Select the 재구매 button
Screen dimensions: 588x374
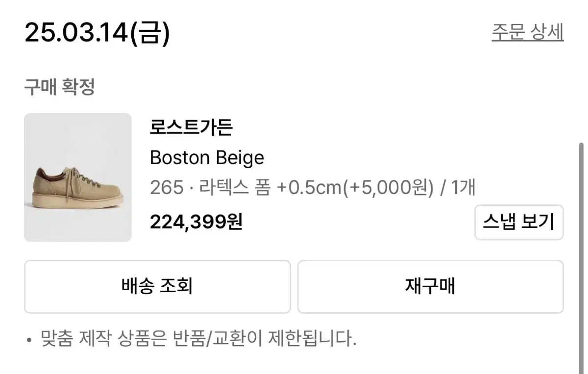pyautogui.click(x=430, y=287)
